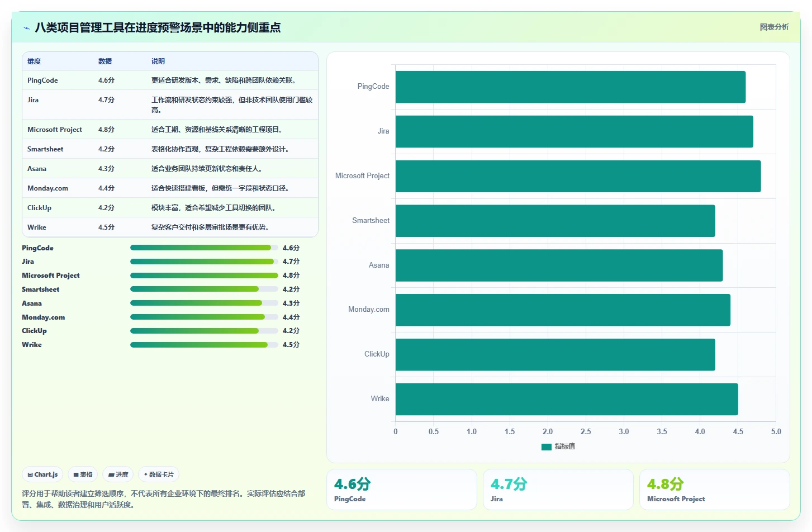Image resolution: width=812 pixels, height=532 pixels.
Task: Click the 数据卡片 tag chip
Action: click(x=159, y=474)
